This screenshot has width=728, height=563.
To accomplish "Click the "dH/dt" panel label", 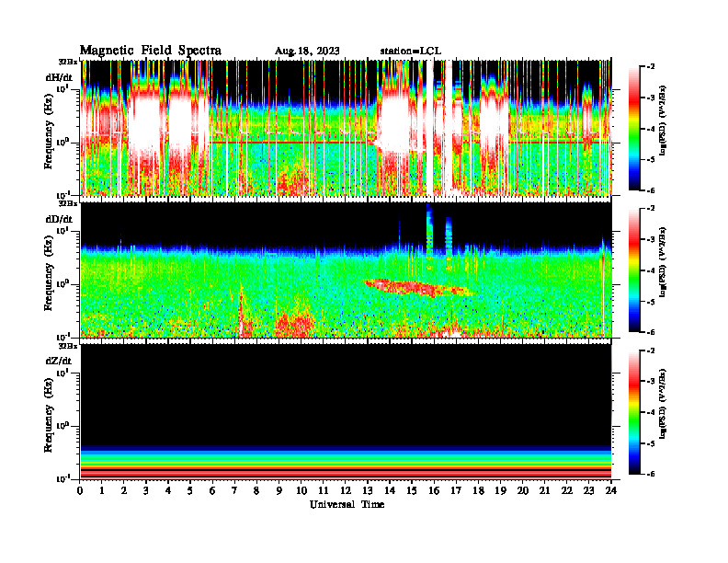I will point(59,76).
